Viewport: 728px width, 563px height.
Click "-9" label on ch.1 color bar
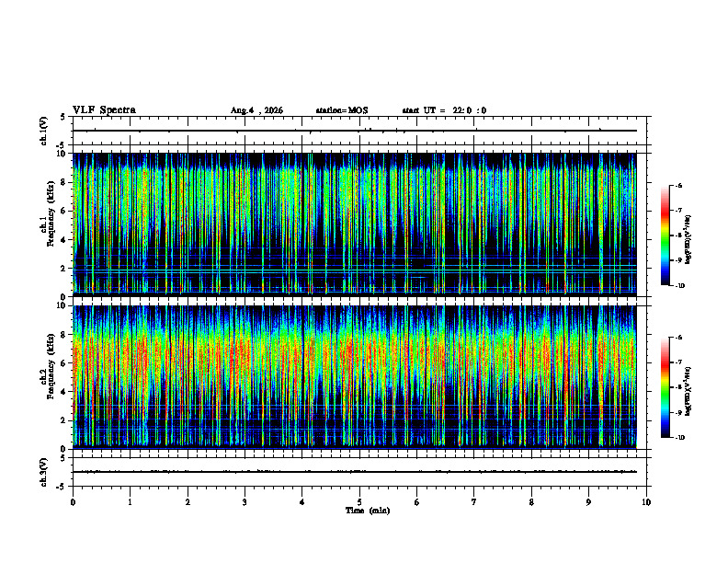tap(678, 260)
